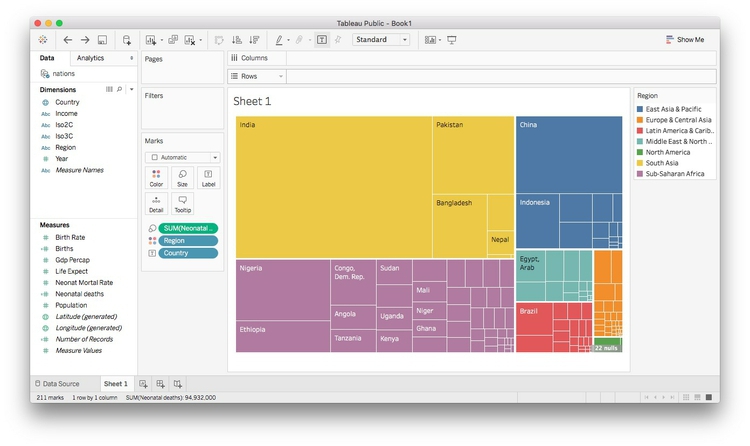Switch dimensions to view as list icon
Viewport: 750px width, 446px height.
click(x=110, y=89)
